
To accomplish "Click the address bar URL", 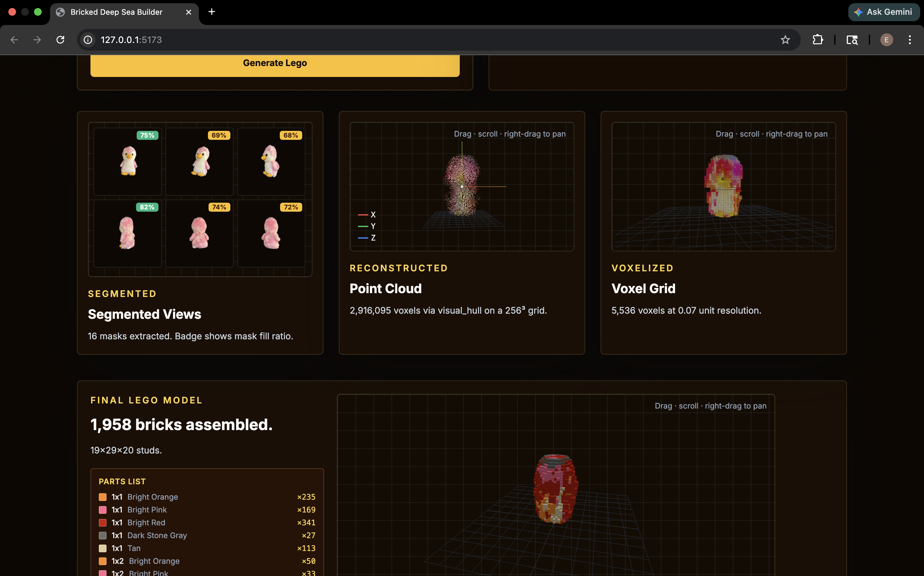I will click(x=131, y=40).
